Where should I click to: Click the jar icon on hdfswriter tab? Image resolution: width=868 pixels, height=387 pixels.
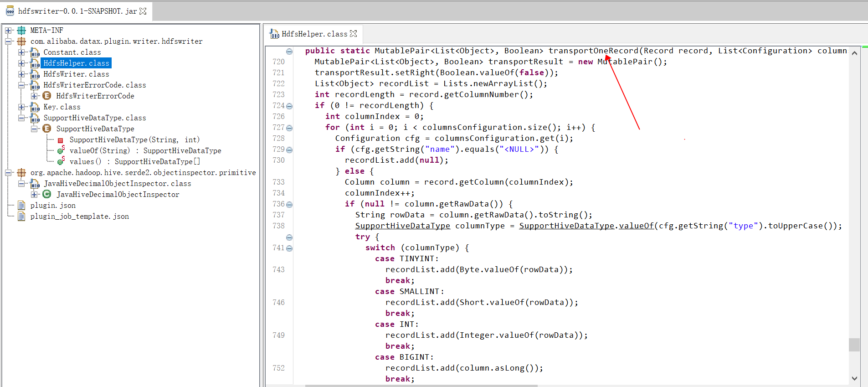[x=10, y=11]
